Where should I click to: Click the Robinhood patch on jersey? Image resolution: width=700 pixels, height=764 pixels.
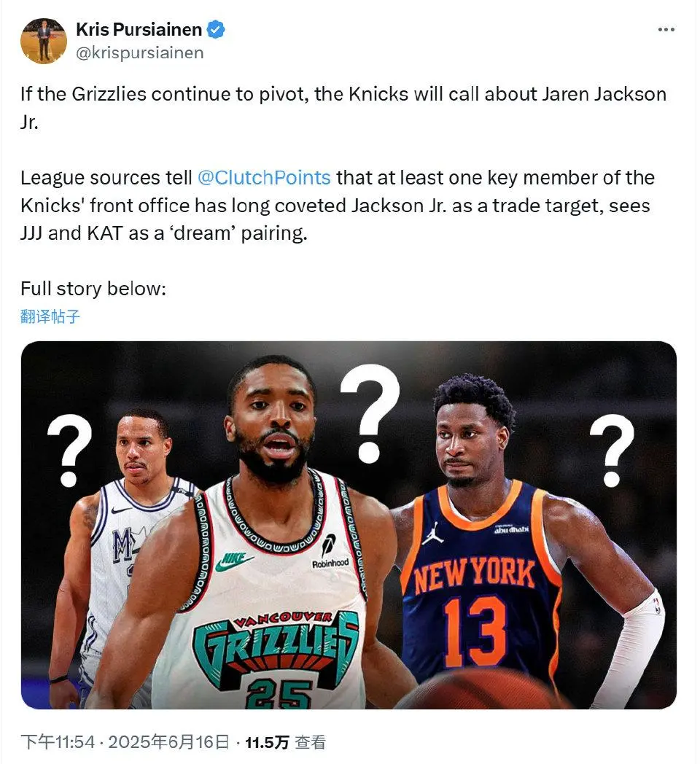[330, 552]
